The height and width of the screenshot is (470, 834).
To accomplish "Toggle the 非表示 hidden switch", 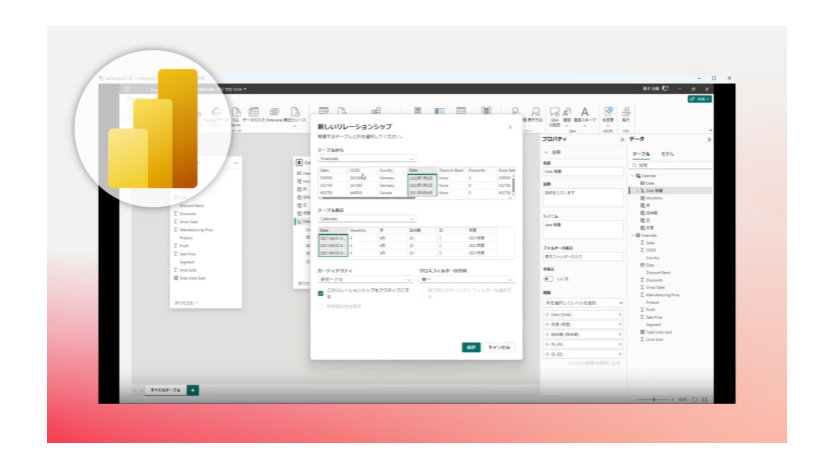I will (x=548, y=279).
